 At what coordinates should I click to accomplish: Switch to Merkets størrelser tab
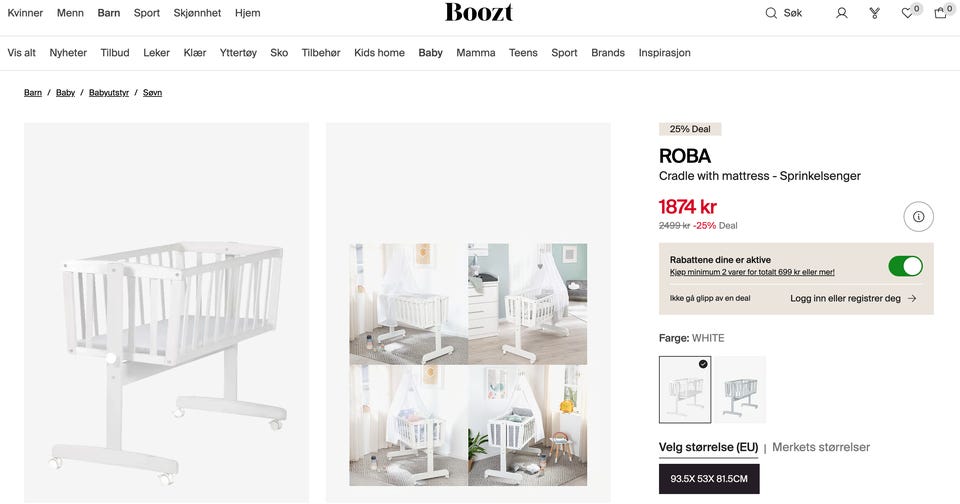(820, 447)
